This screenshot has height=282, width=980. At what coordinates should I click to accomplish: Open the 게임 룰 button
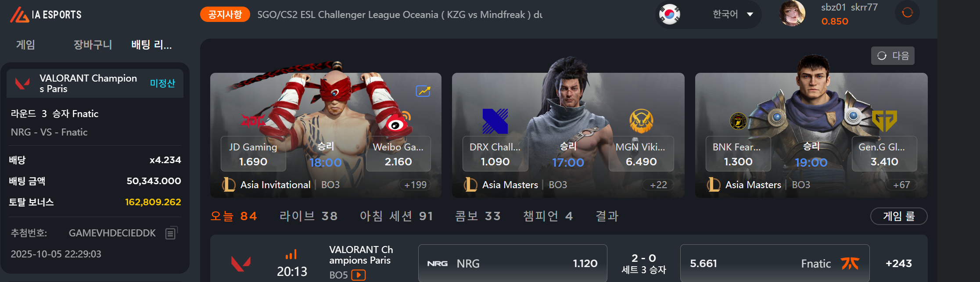coord(899,216)
